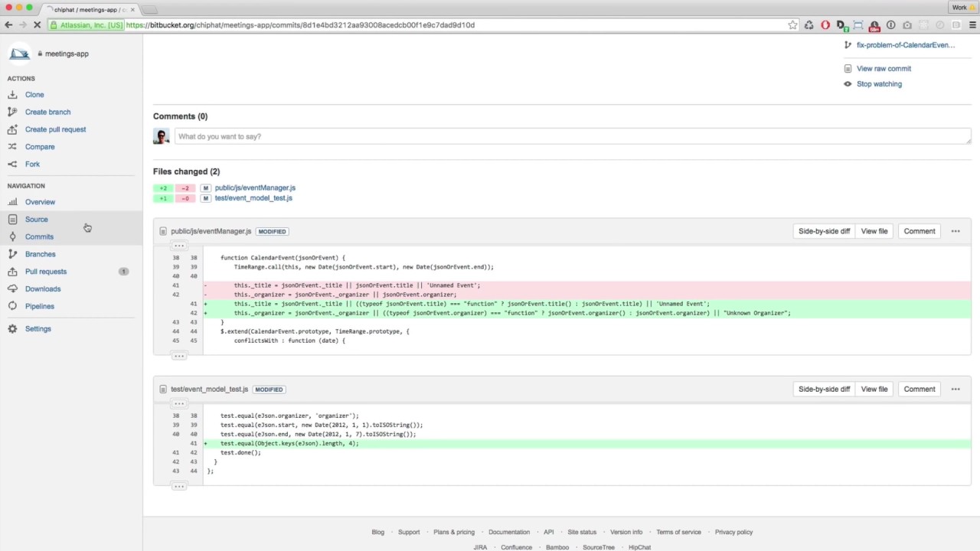Open Side-by-side diff for event_model_test.js
Screen dimensions: 980x551
tap(824, 390)
